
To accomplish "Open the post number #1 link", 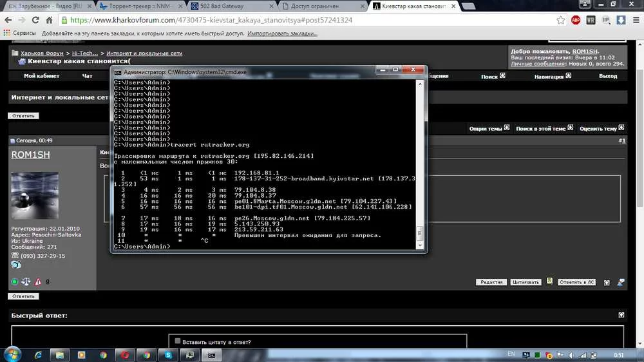I will click(x=622, y=140).
